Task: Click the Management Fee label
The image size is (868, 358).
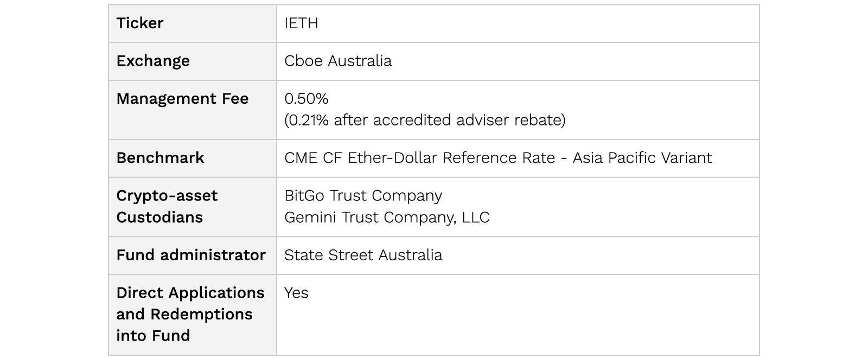Action: [182, 99]
